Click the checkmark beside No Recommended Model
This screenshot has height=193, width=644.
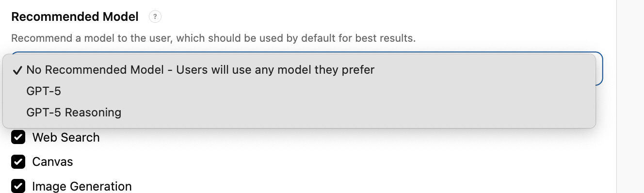(17, 70)
